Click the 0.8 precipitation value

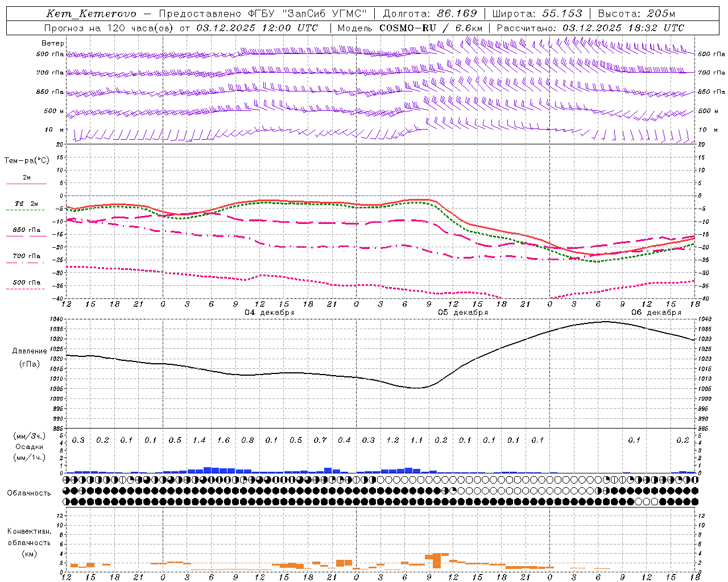(x=247, y=440)
